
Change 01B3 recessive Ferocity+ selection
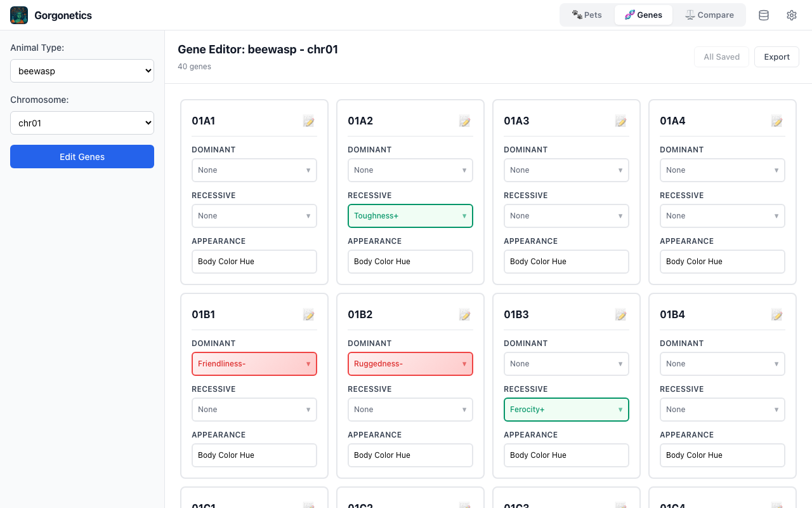[x=566, y=410]
